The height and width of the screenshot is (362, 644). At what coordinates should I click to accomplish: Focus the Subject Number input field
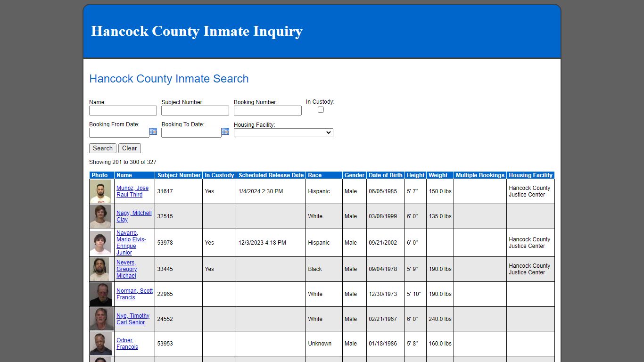click(195, 110)
